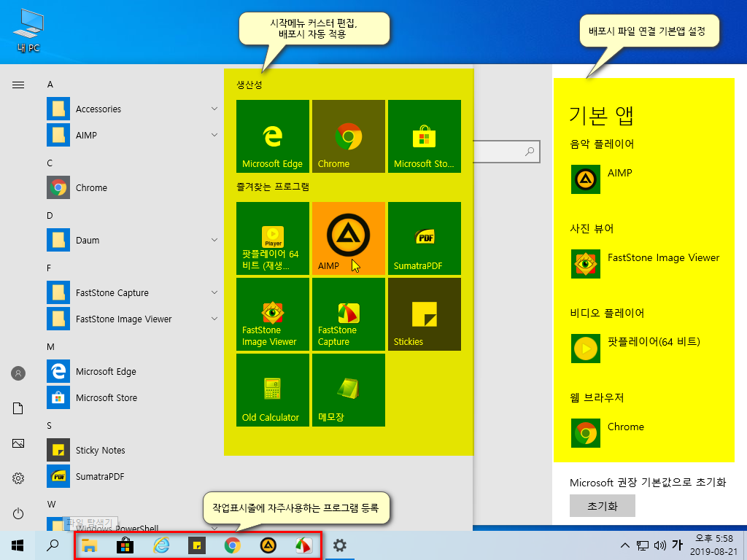Image resolution: width=747 pixels, height=560 pixels.
Task: Click the Windows Start button
Action: 18,545
